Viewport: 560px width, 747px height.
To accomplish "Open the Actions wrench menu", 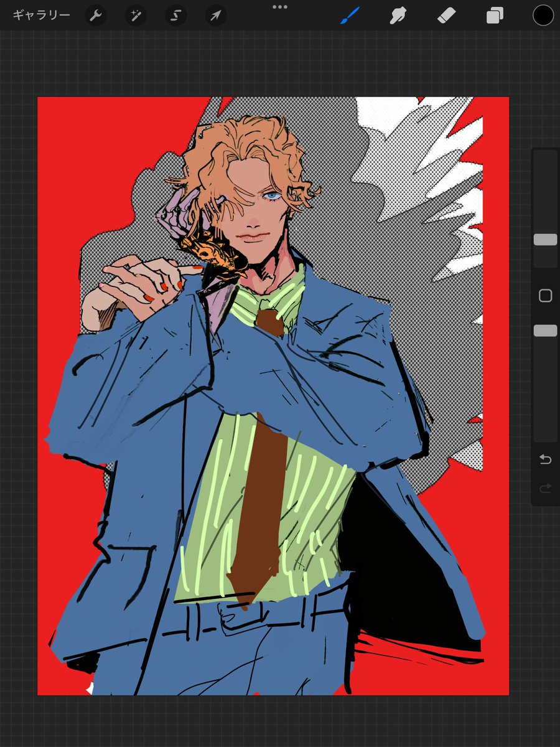I will pyautogui.click(x=95, y=16).
